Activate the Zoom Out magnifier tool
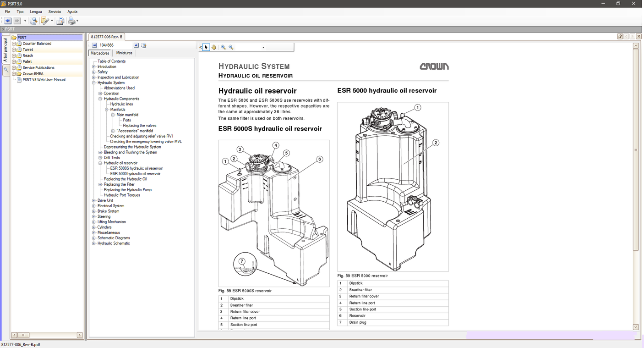 (230, 47)
